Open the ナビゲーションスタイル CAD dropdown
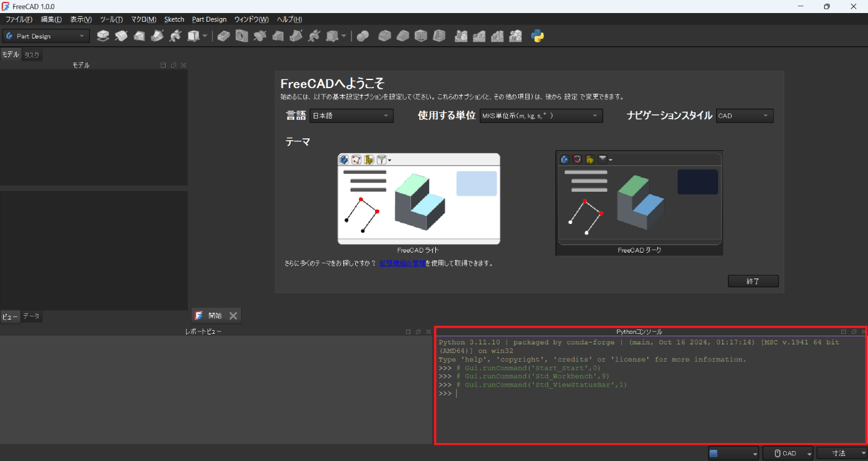The width and height of the screenshot is (868, 461). [x=745, y=115]
